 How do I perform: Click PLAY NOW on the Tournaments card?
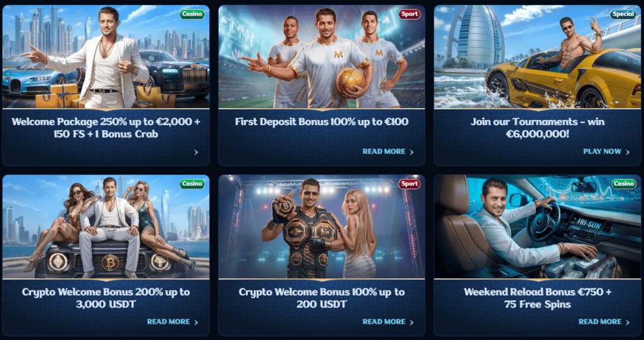pyautogui.click(x=606, y=151)
